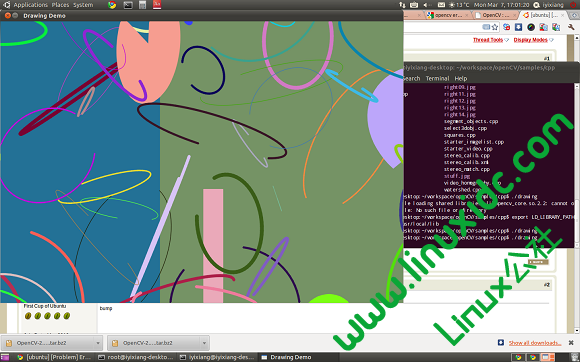Click the round black color-wheel extension icon
Viewport: 580px width, 362px height.
(531, 27)
